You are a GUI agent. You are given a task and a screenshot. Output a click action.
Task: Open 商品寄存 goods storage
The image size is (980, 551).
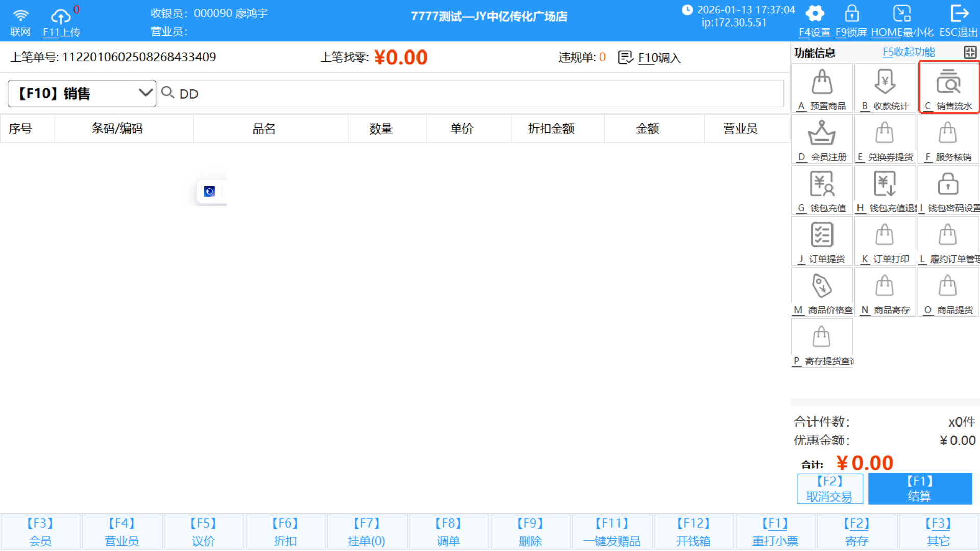(885, 292)
